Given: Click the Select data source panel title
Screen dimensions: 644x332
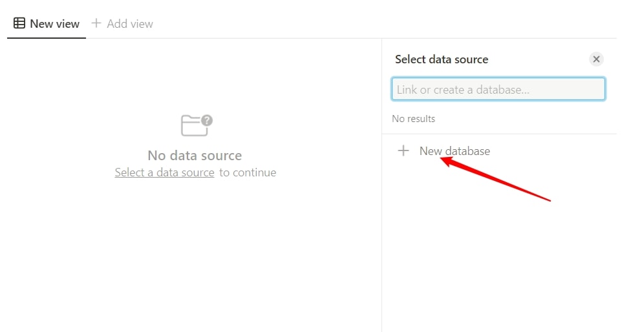Looking at the screenshot, I should [442, 59].
